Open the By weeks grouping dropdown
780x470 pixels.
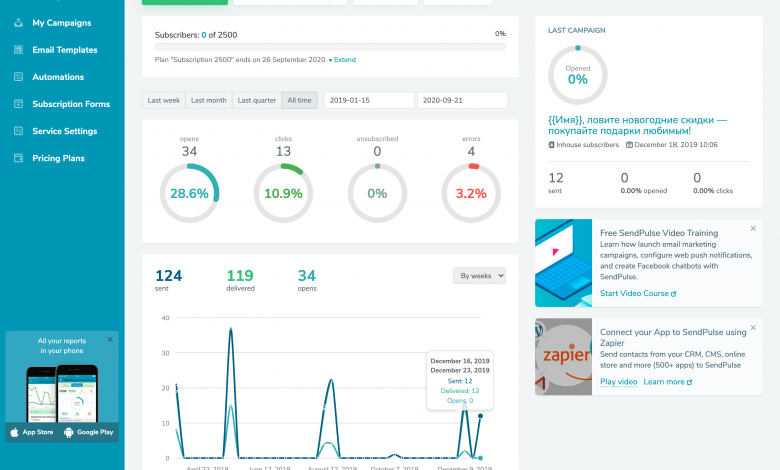click(x=480, y=275)
